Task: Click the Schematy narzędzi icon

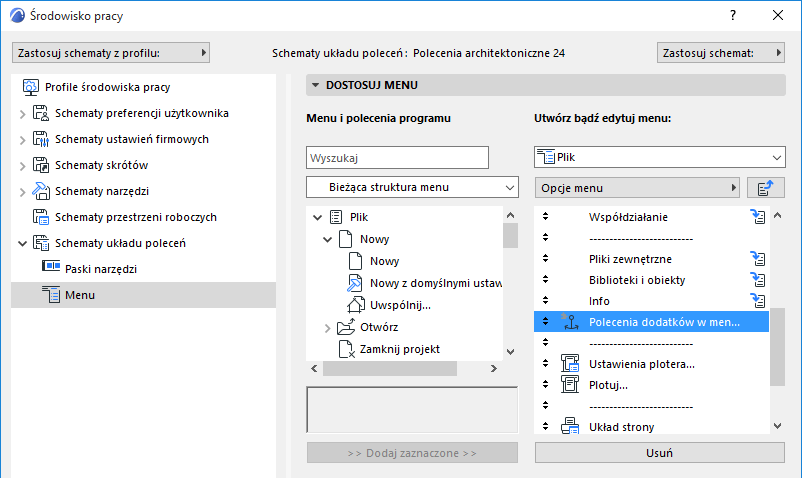Action: point(41,191)
